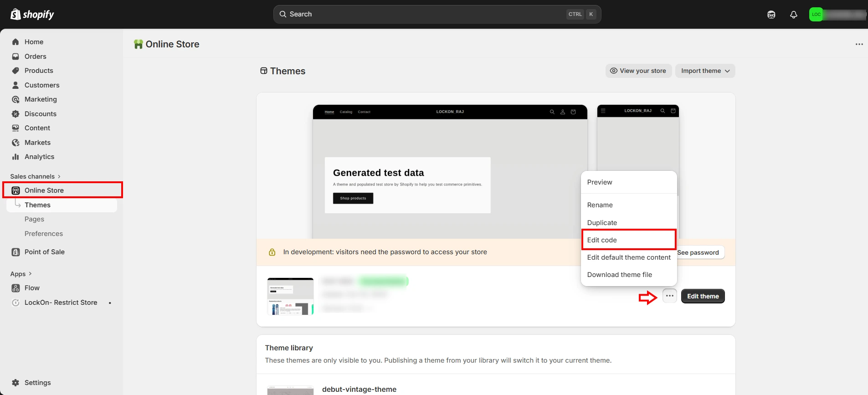Click the pin dot beside LockOn- Restrict Store
Viewport: 868px width, 395px height.
[x=110, y=303]
